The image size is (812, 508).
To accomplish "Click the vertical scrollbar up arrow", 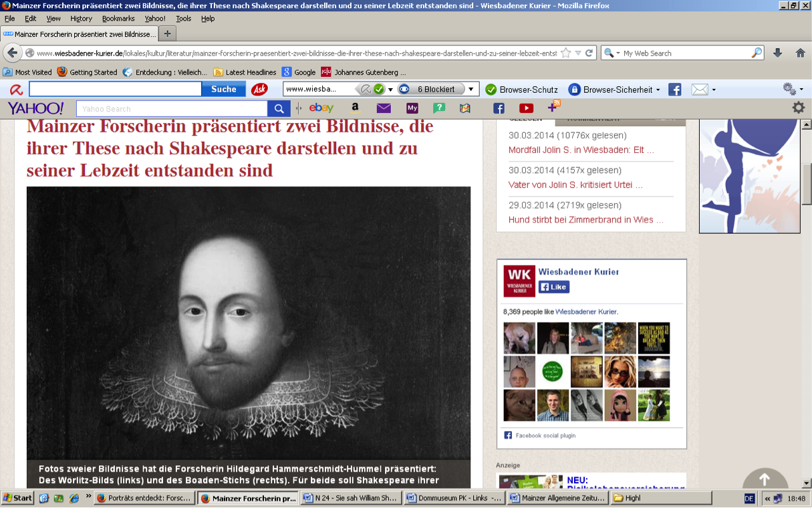I will [x=806, y=124].
